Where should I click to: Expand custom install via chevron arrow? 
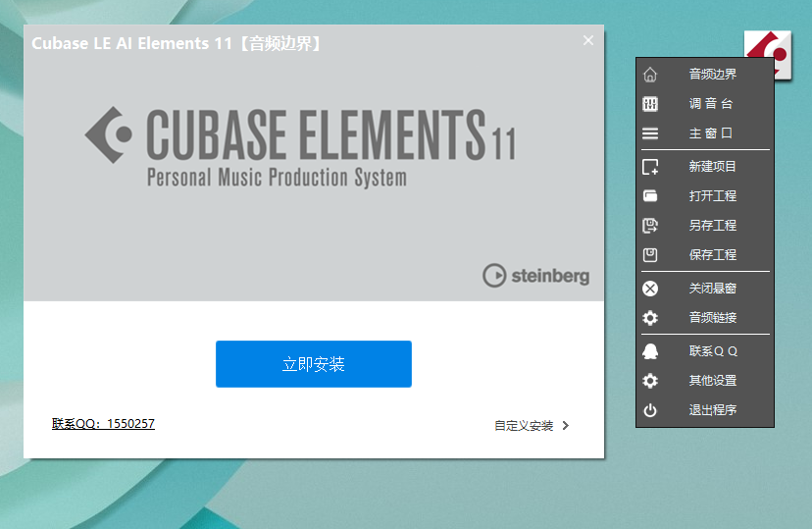click(566, 426)
